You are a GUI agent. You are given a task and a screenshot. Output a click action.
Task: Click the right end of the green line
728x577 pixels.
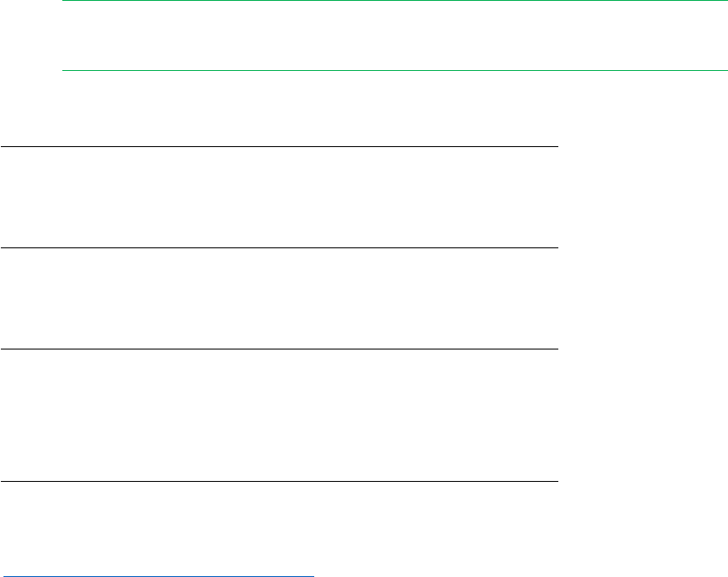(725, 1)
